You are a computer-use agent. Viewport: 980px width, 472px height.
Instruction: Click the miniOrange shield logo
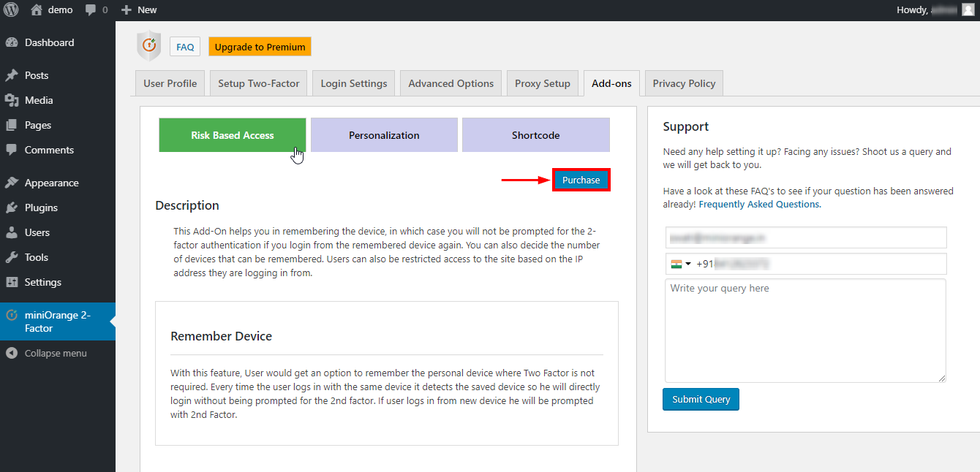point(148,46)
